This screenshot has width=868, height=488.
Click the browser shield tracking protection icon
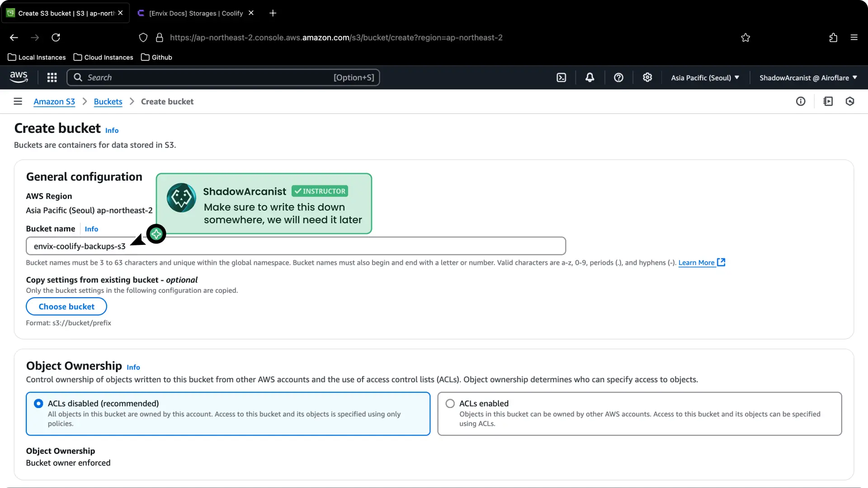[x=143, y=38]
